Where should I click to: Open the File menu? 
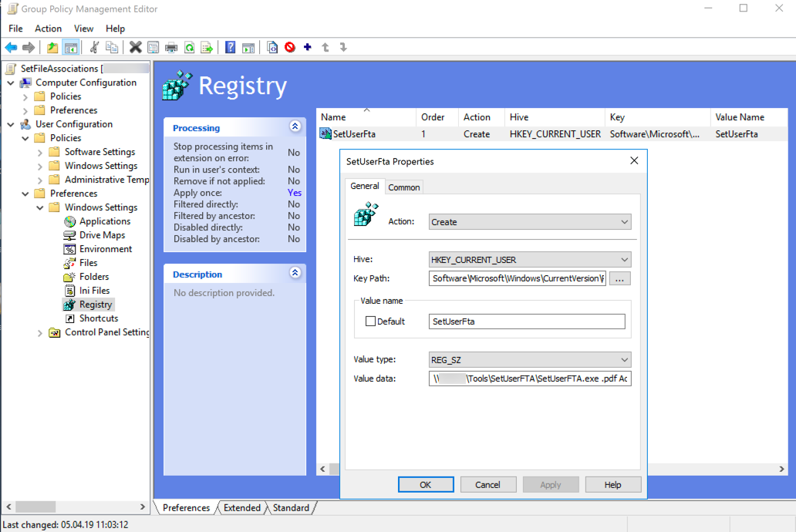15,29
